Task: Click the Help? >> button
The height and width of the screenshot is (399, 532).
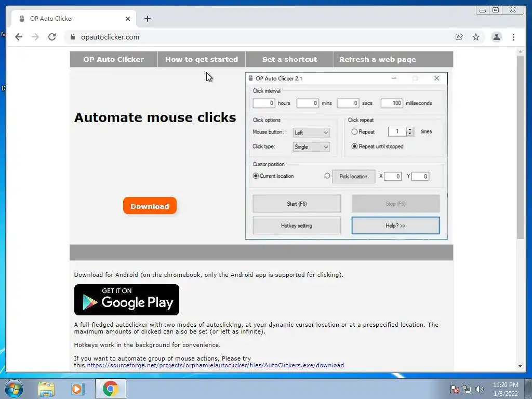Action: 395,225
